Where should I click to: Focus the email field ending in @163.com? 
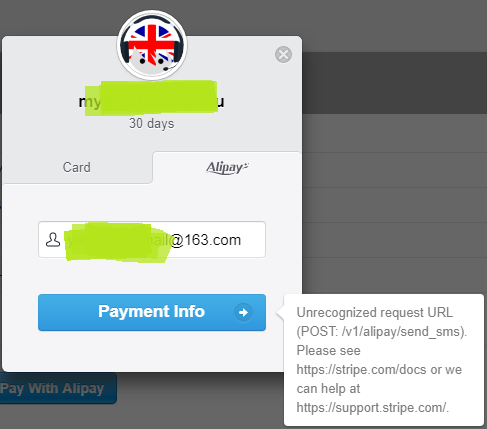(152, 239)
